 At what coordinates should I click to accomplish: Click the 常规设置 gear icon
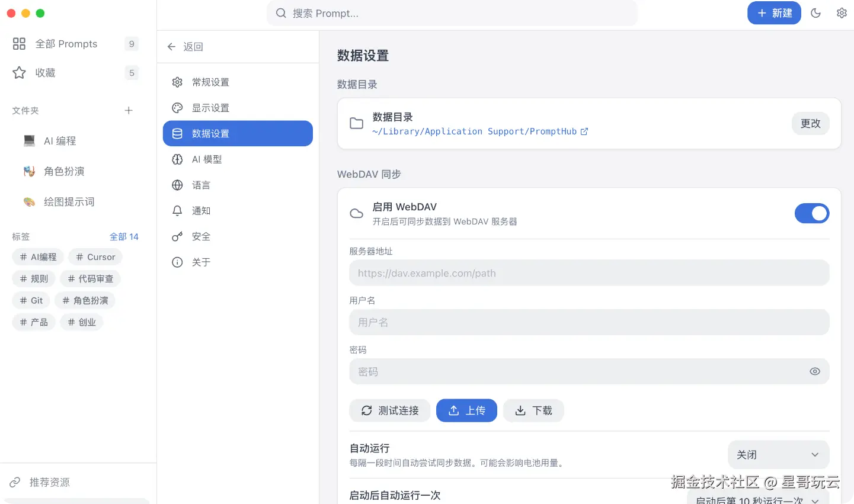click(x=177, y=82)
